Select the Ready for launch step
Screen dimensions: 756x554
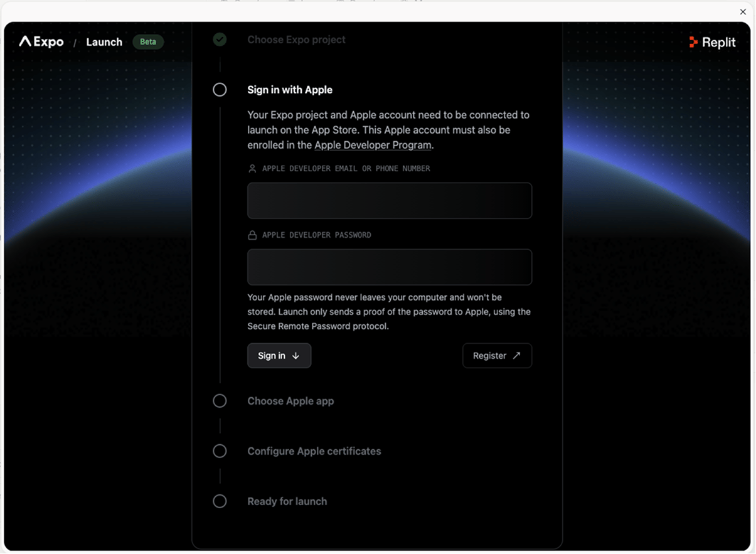point(287,501)
